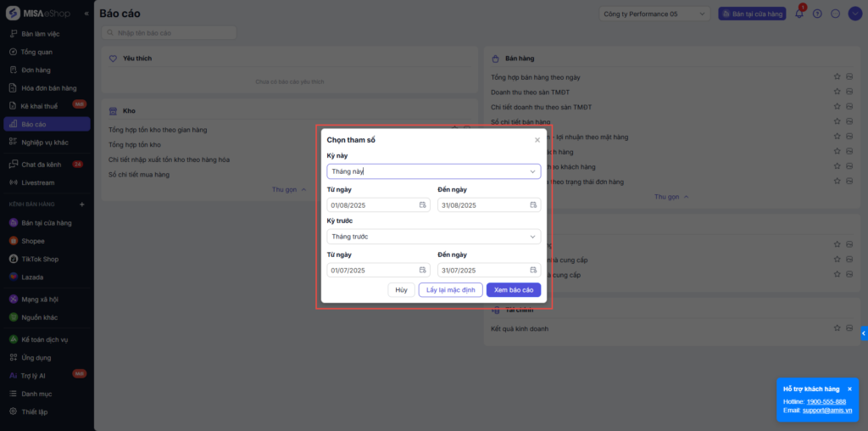Open Tổng quan from the sidebar
The height and width of the screenshot is (431, 868).
[x=36, y=53]
